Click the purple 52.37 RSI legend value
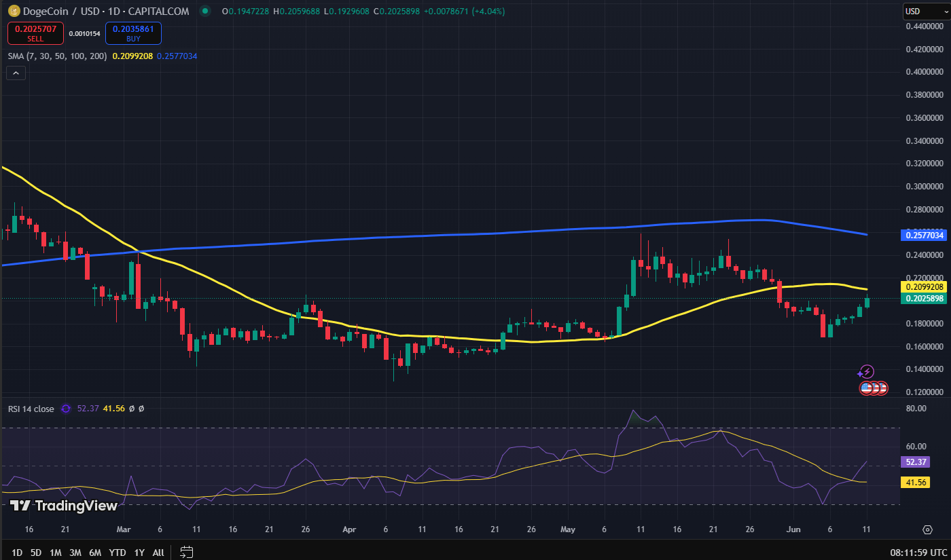The height and width of the screenshot is (560, 951). pyautogui.click(x=88, y=409)
